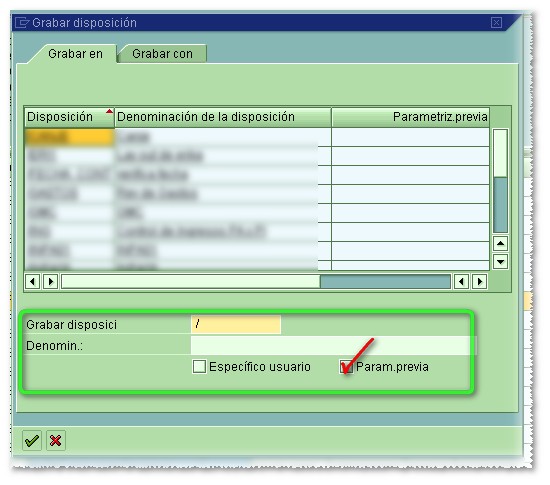Image resolution: width=550 pixels, height=485 pixels.
Task: Click into the Denomin. text field
Action: click(x=334, y=345)
